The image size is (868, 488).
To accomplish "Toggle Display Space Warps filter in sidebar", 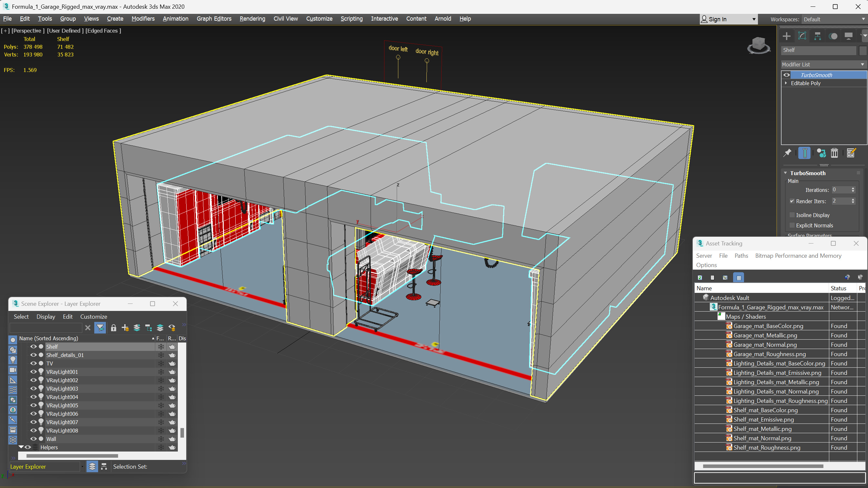I will pos(13,390).
